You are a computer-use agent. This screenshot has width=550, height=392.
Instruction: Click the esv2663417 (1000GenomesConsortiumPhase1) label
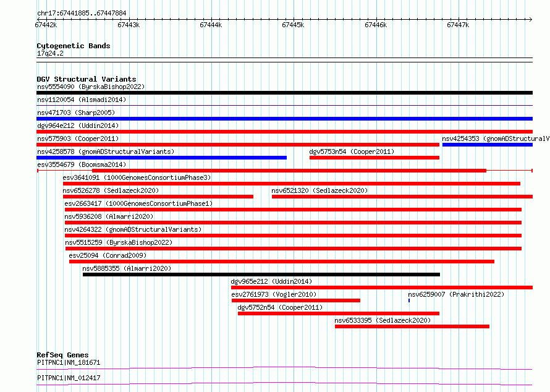(x=138, y=203)
